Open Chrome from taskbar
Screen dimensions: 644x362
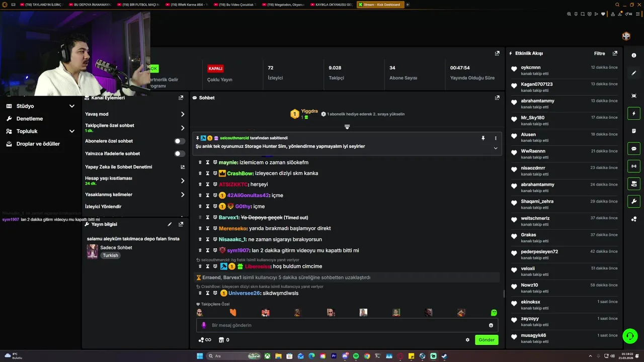point(367,356)
